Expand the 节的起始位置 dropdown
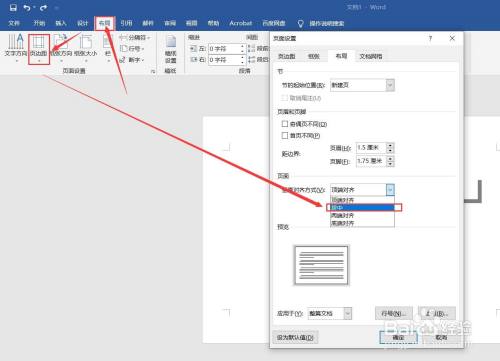Screen dimensions: 500x361 click(x=390, y=85)
